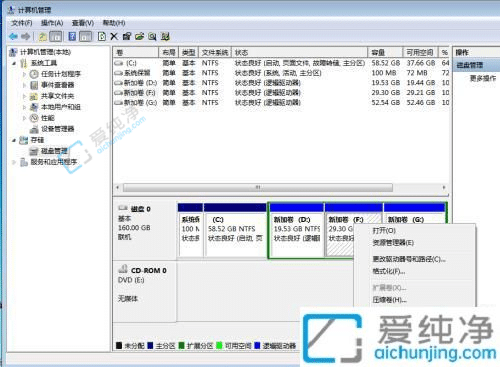Click the last settings toolbar icon

point(165,36)
